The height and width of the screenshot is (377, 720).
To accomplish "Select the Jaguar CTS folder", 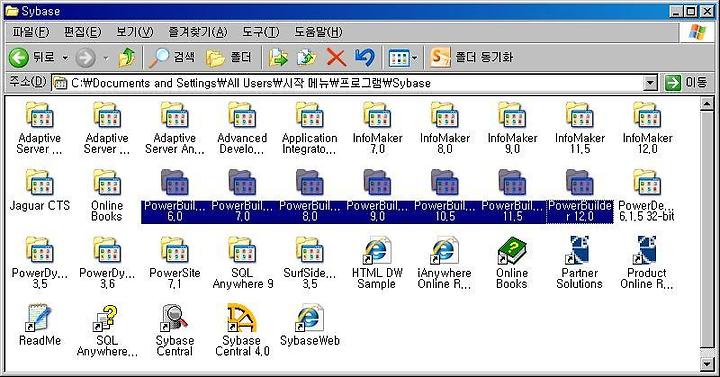I will (39, 191).
